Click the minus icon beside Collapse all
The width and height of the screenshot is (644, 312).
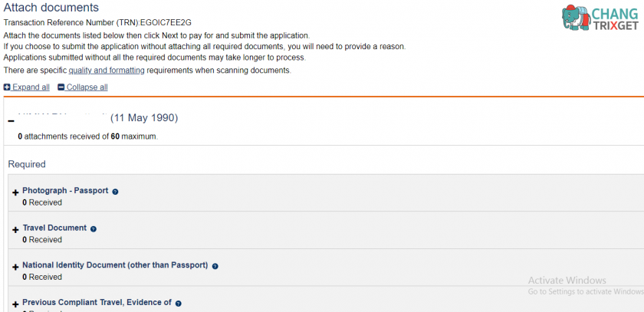coord(61,87)
